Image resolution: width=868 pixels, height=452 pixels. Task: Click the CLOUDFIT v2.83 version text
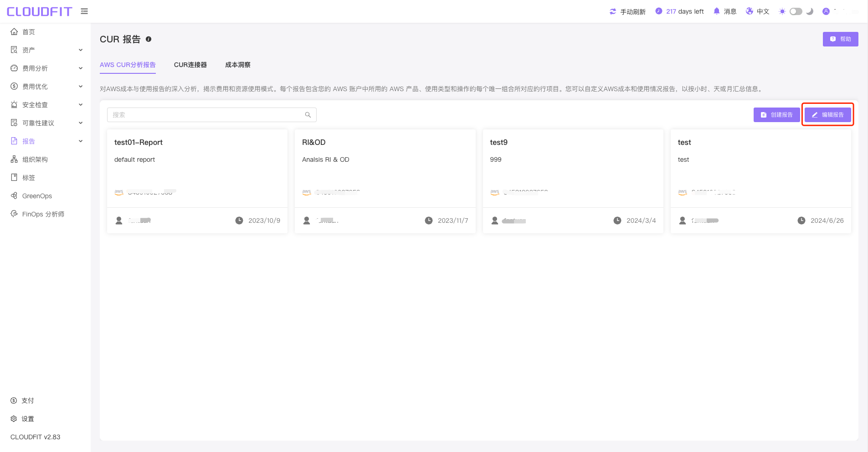[35, 437]
